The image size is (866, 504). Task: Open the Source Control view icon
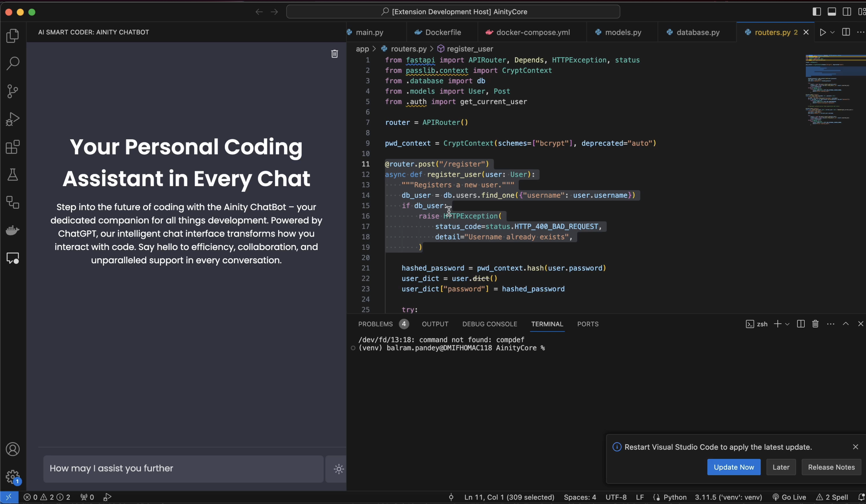point(13,91)
